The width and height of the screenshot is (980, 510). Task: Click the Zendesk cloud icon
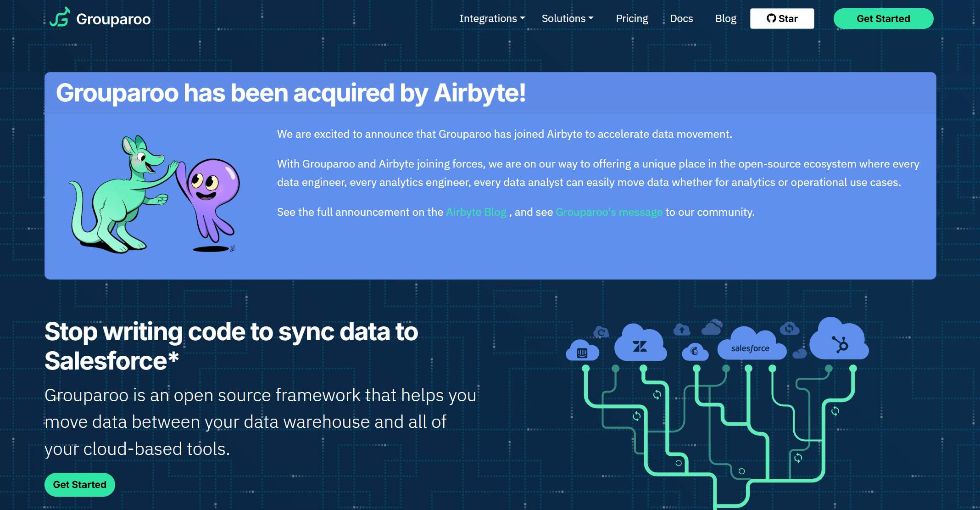[640, 346]
